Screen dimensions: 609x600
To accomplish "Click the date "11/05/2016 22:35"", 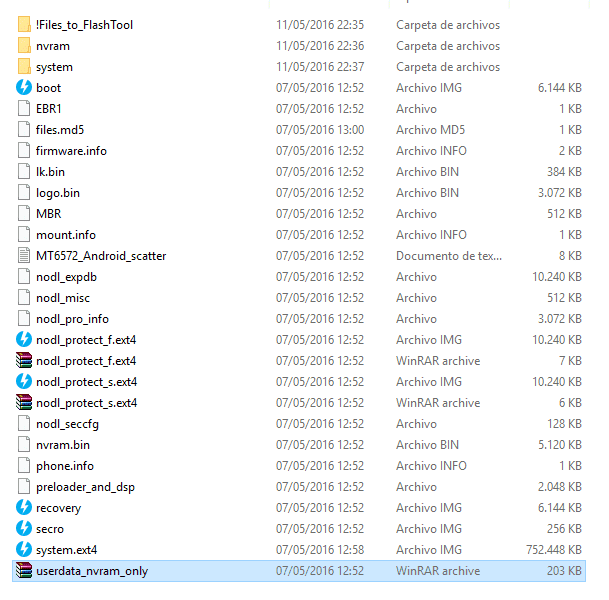I will 320,25.
